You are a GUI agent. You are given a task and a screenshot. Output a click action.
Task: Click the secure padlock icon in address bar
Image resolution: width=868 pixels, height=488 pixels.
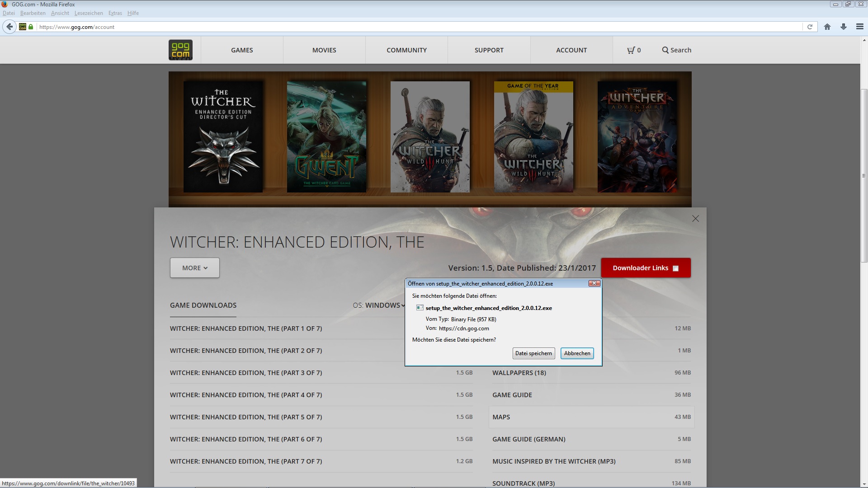tap(31, 27)
